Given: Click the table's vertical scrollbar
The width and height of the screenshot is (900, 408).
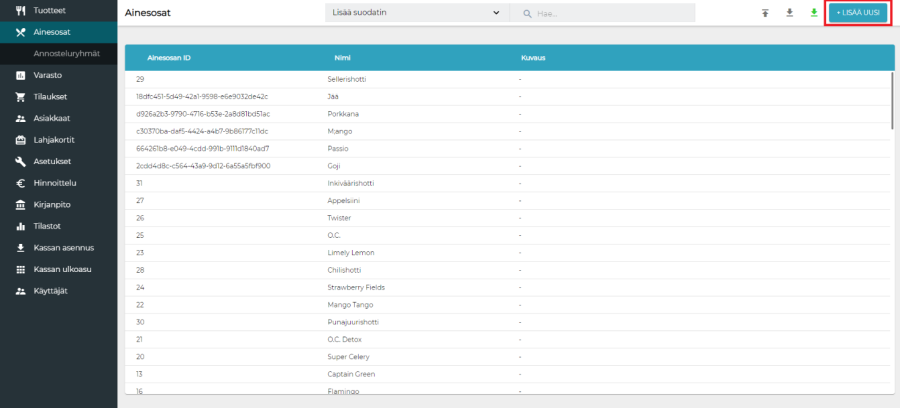Looking at the screenshot, I should tap(891, 100).
